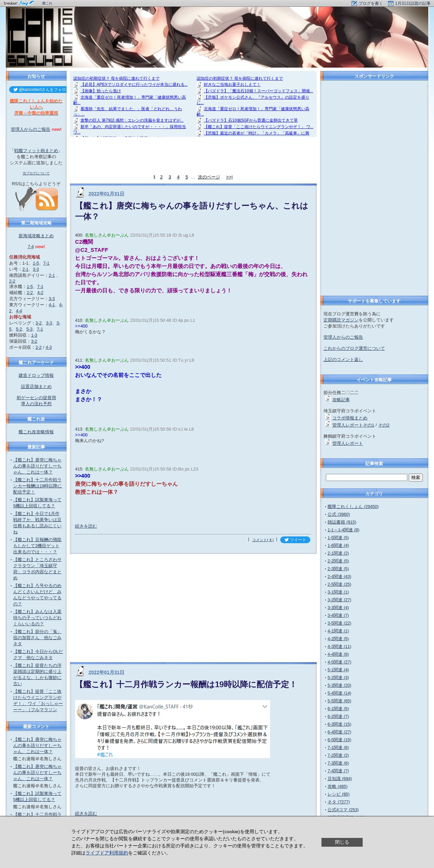Screen dimensions: 434x868
Task: Open 艦隊これくしょんを始めたい人へ orange link
Action: pos(36,104)
